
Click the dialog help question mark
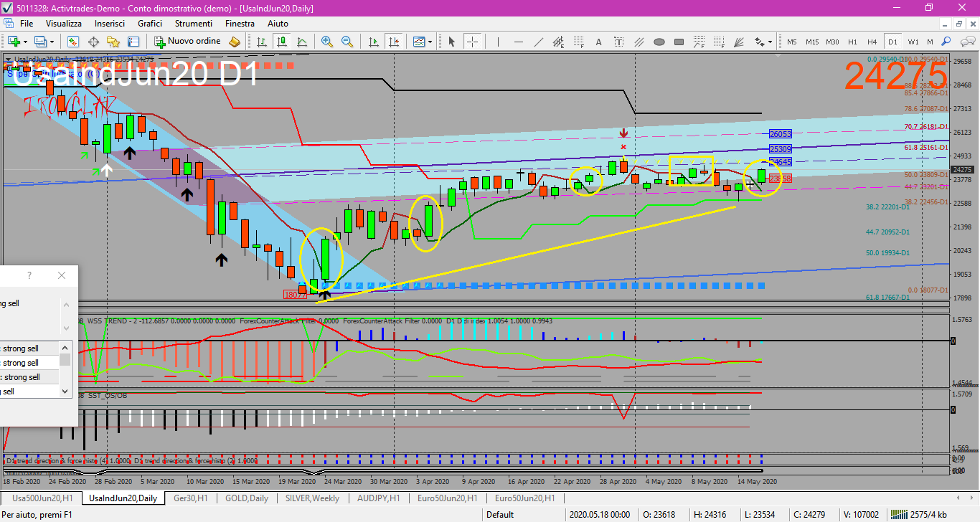[29, 275]
